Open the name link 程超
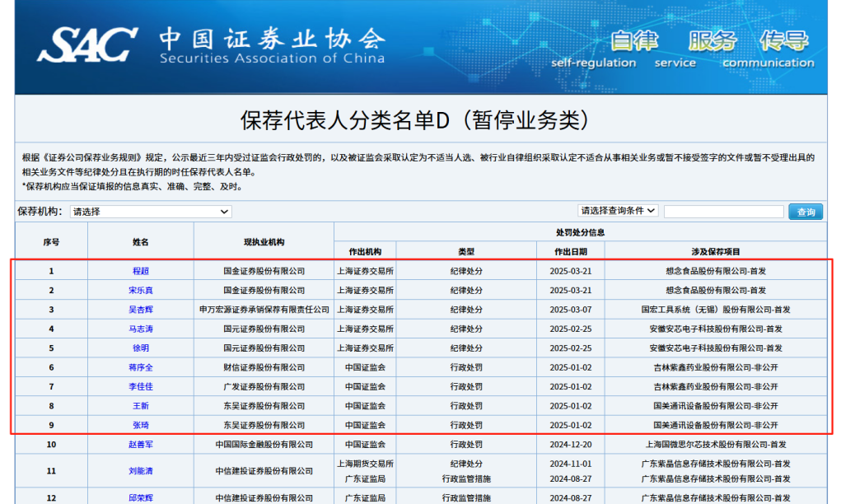Screen dimensions: 855x504 click(x=141, y=271)
